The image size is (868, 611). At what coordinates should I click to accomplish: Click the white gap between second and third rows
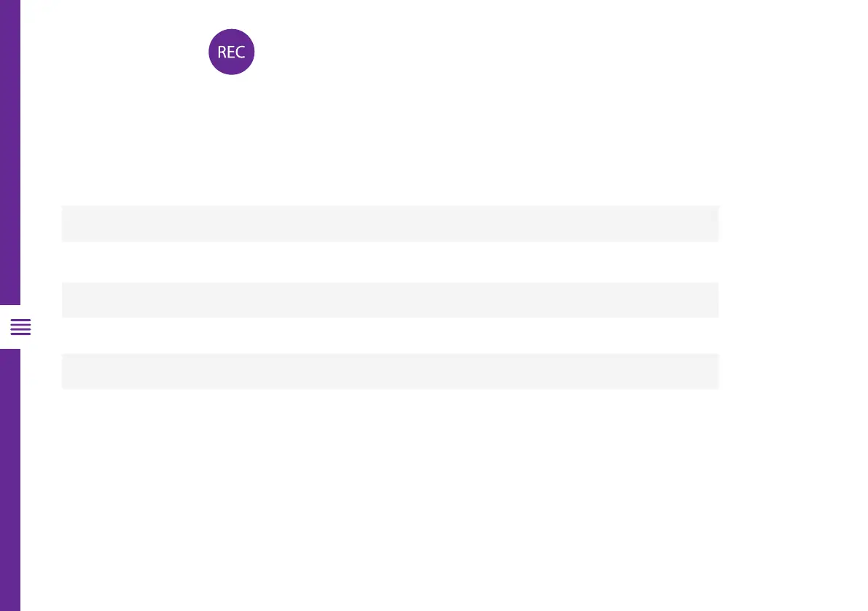pyautogui.click(x=390, y=336)
